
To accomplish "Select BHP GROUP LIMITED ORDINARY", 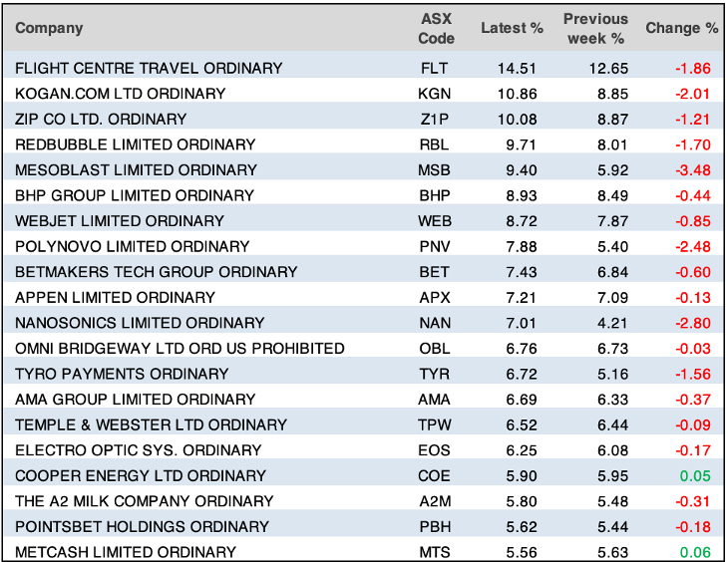I will coord(136,195).
